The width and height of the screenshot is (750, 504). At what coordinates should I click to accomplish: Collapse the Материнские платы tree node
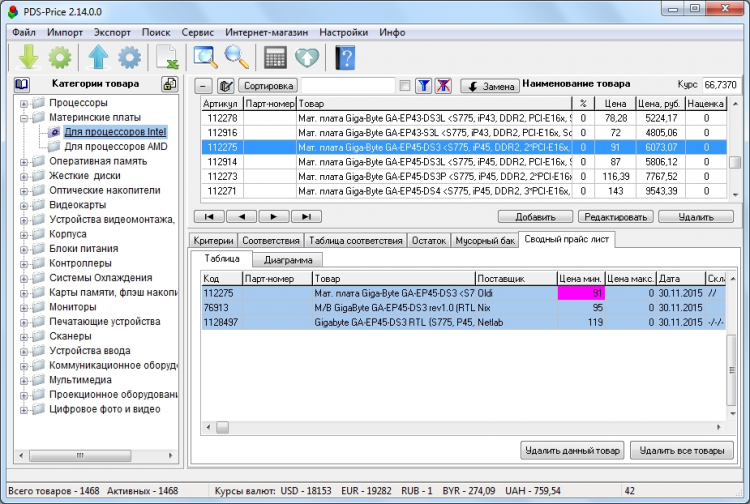(x=24, y=117)
